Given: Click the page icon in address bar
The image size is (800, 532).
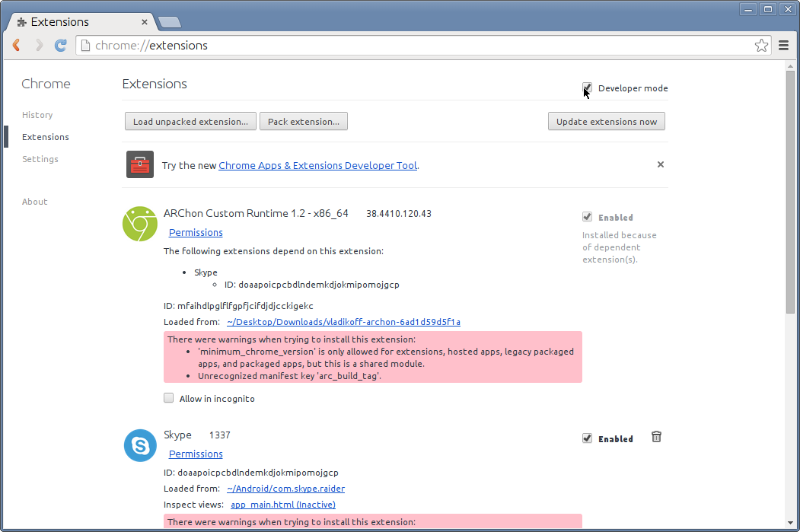Looking at the screenshot, I should pos(86,46).
